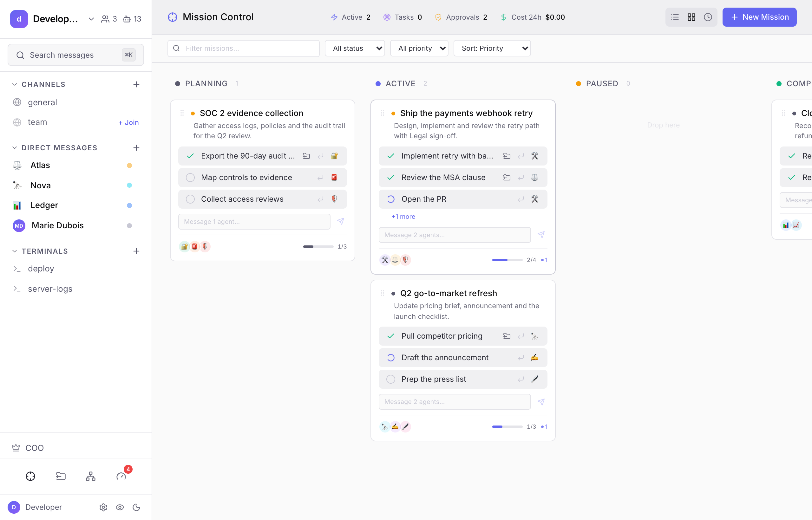Send message on Q2 go-to-market refresh card

(x=541, y=402)
